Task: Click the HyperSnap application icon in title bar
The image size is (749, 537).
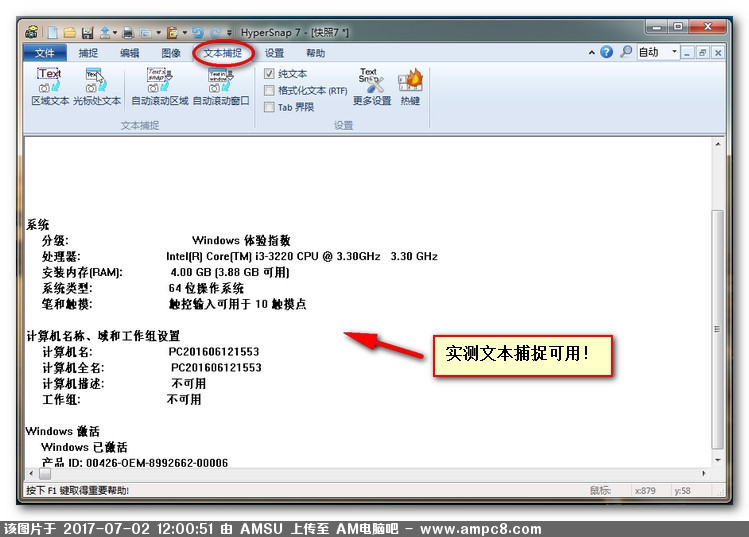Action: tap(32, 32)
